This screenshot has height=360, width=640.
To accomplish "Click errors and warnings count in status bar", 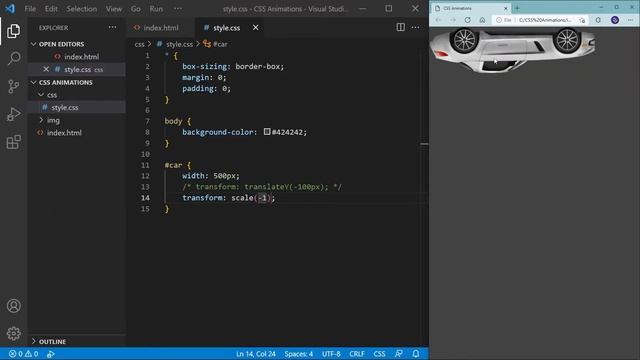I will (24, 354).
